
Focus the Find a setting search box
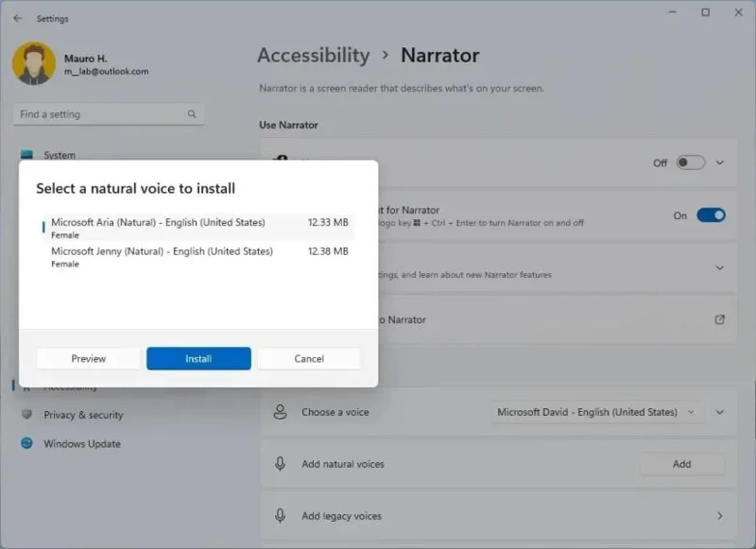109,114
